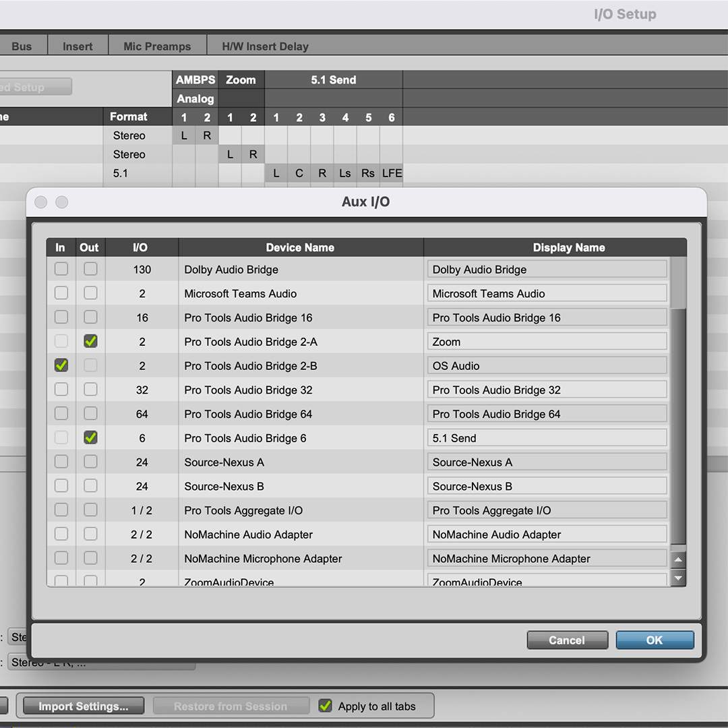The image size is (728, 728).
Task: Click the AMBPS interface header
Action: pyautogui.click(x=195, y=80)
